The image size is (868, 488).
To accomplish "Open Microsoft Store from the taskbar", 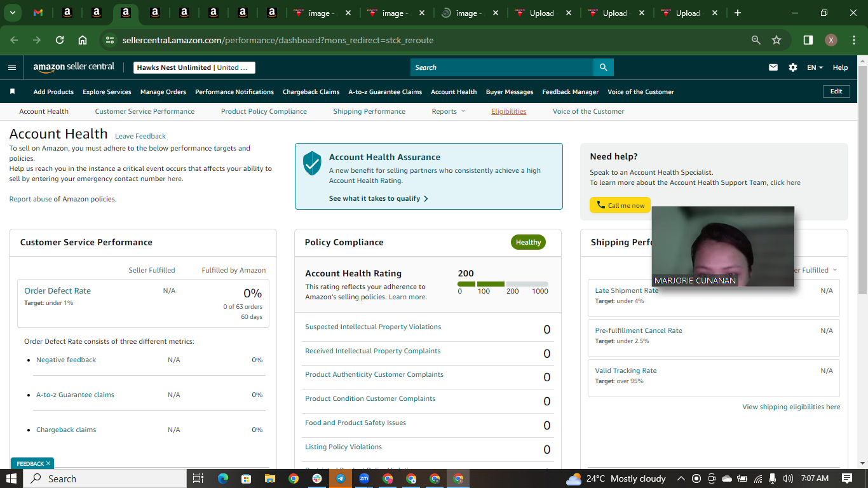I will [247, 478].
